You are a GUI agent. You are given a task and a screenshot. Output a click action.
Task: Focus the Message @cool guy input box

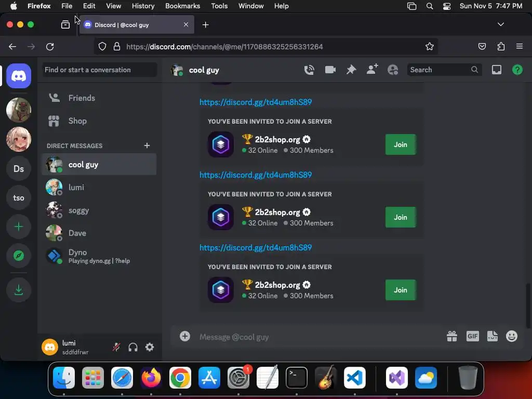point(319,337)
